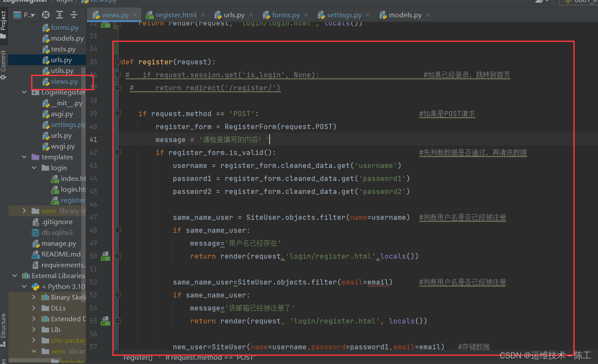Toggle fold marker at line 39 if statement
Viewport: 598px width, 364px height.
118,114
